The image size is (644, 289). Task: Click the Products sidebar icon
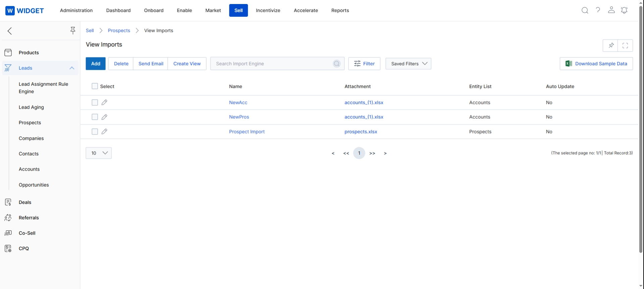(8, 53)
